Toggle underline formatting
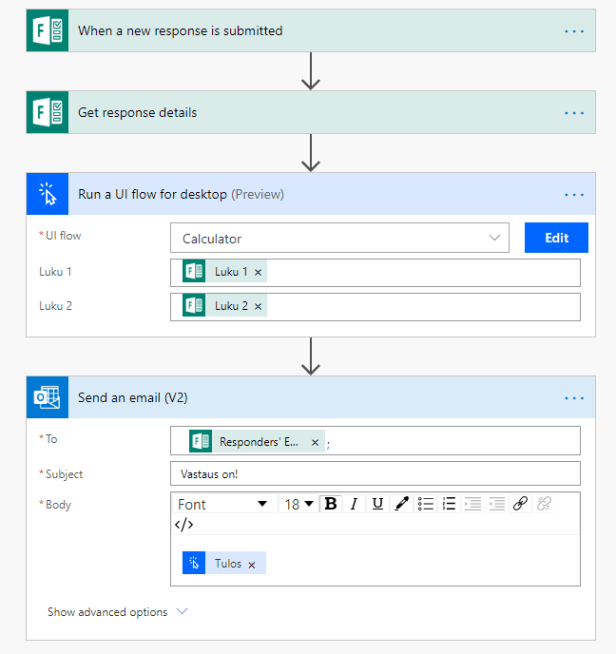Viewport: 616px width, 654px height. (x=378, y=504)
